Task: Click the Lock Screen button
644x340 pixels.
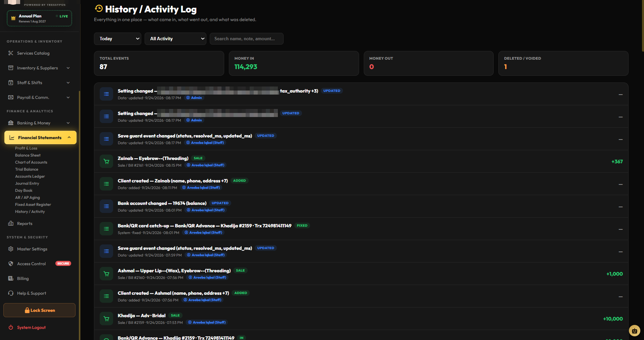Action: [x=39, y=310]
